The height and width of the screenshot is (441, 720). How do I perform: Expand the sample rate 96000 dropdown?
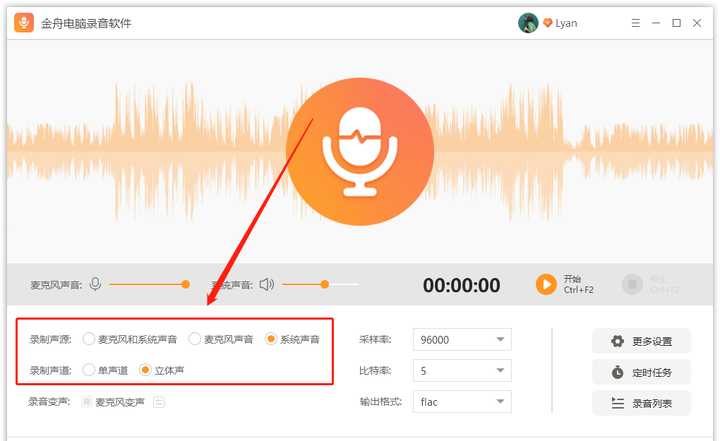[x=462, y=339]
